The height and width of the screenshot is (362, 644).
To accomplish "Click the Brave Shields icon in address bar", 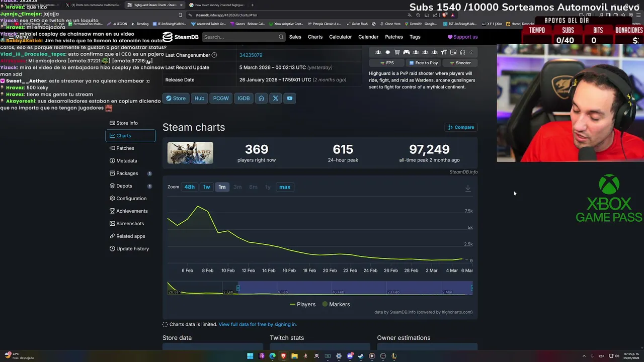I will pos(445,15).
